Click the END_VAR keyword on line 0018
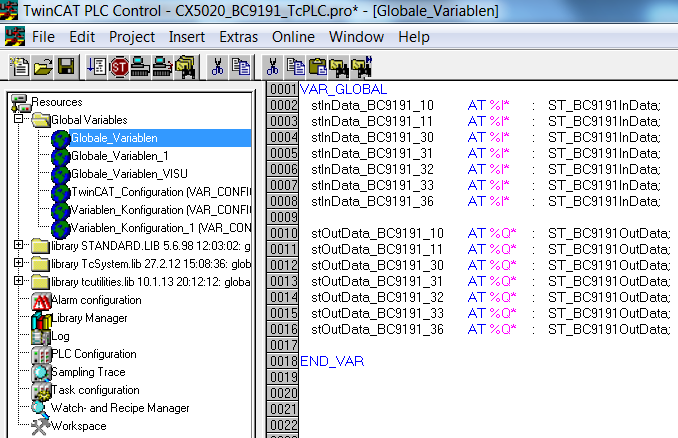Image resolution: width=678 pixels, height=438 pixels. 332,361
